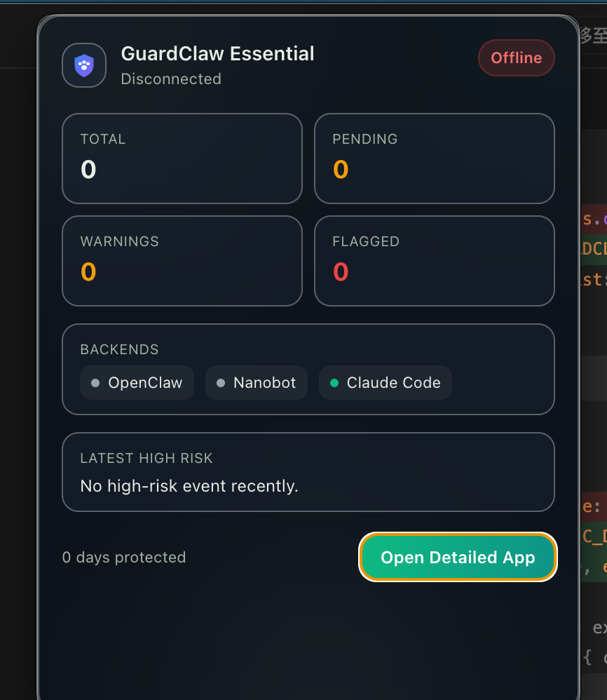Image resolution: width=607 pixels, height=700 pixels.
Task: Click the TOTAL statistics card
Action: tap(182, 159)
